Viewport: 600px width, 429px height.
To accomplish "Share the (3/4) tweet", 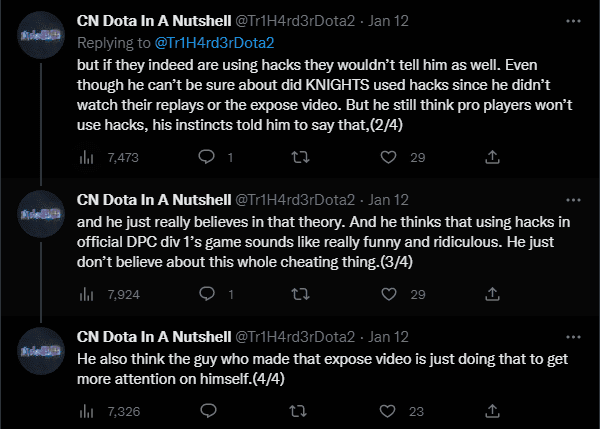I will pyautogui.click(x=492, y=295).
